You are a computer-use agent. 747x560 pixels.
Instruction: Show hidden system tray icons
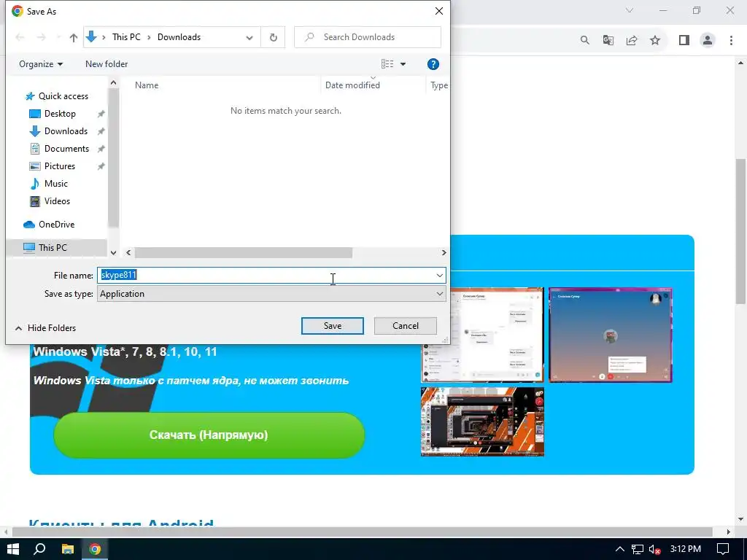point(620,549)
